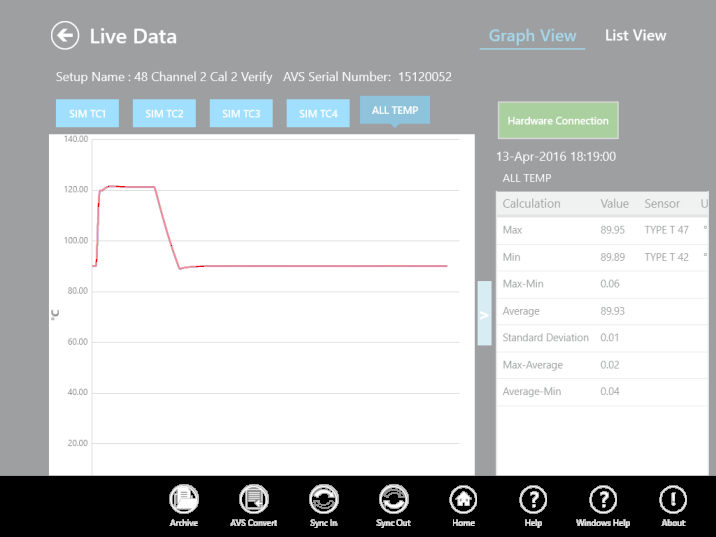Collapse statistics panel with the chevron handle

[x=484, y=313]
